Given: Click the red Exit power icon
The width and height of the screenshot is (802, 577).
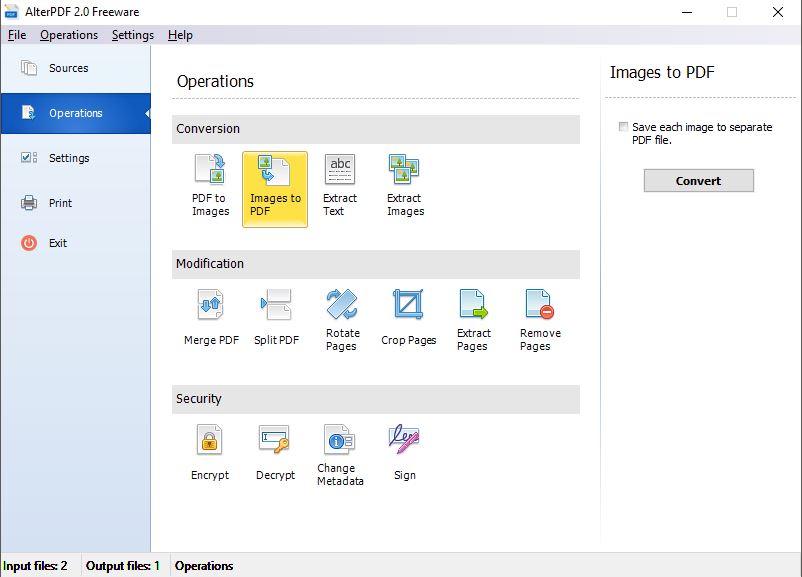Looking at the screenshot, I should tap(29, 242).
